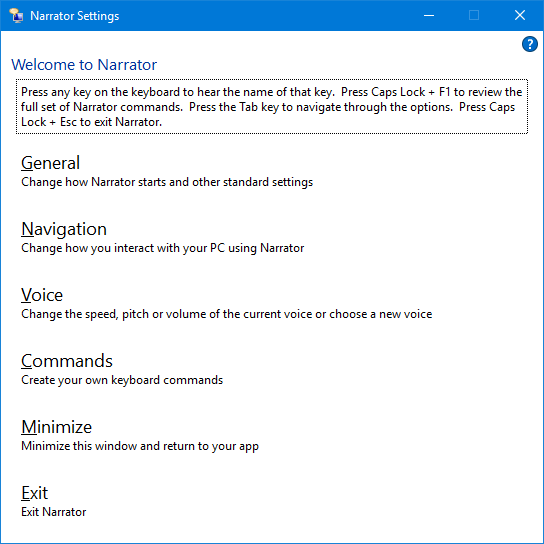Open the Navigation settings link
The height and width of the screenshot is (544, 544).
[64, 229]
